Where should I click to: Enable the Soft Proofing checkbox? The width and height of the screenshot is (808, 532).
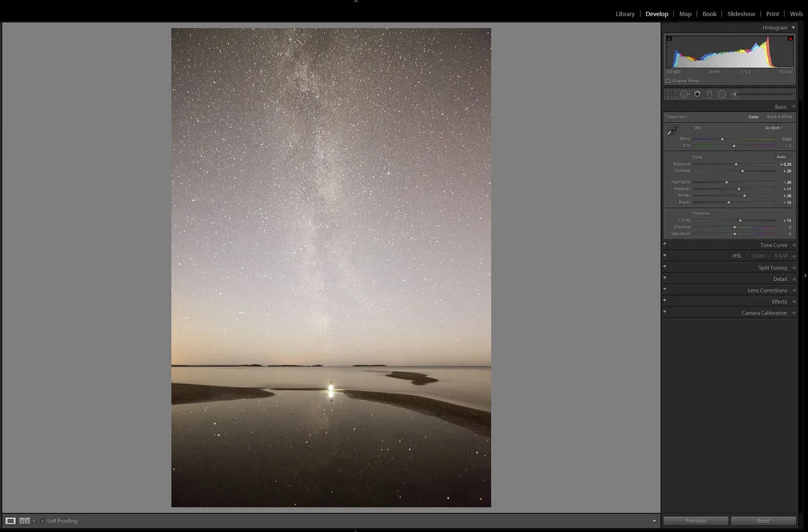(43, 521)
